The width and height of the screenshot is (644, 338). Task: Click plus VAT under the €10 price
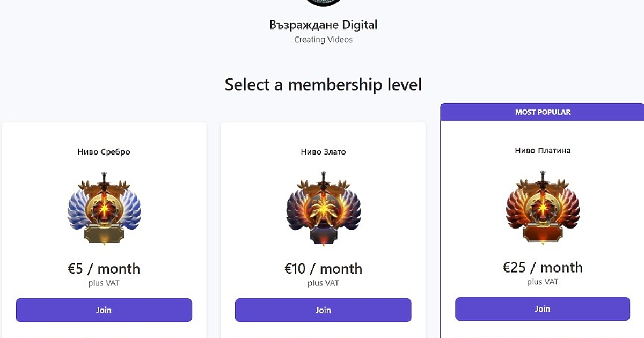[323, 283]
